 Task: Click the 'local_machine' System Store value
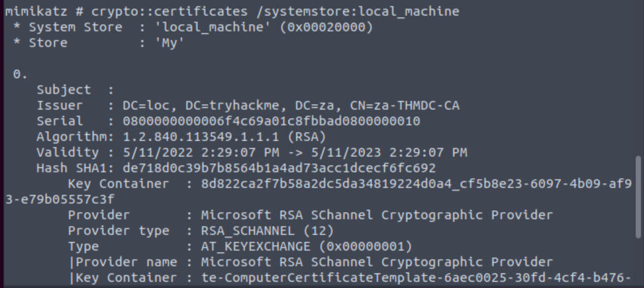[x=216, y=27]
